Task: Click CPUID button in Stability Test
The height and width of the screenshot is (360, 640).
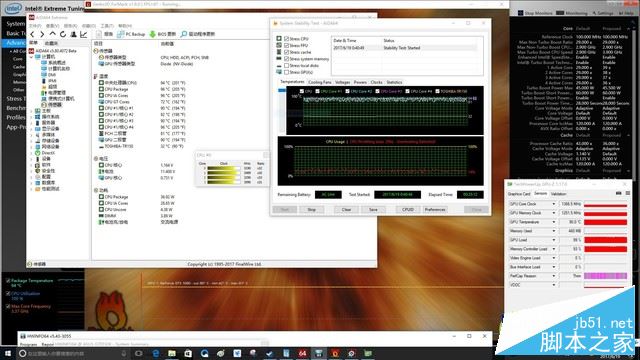Action: pyautogui.click(x=408, y=209)
